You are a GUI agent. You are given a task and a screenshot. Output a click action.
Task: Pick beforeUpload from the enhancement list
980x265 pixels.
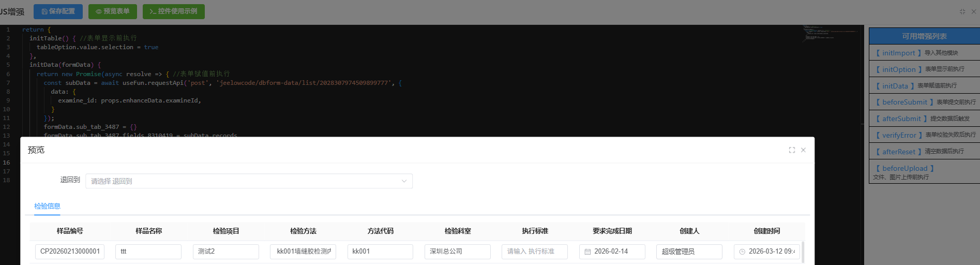(x=904, y=168)
